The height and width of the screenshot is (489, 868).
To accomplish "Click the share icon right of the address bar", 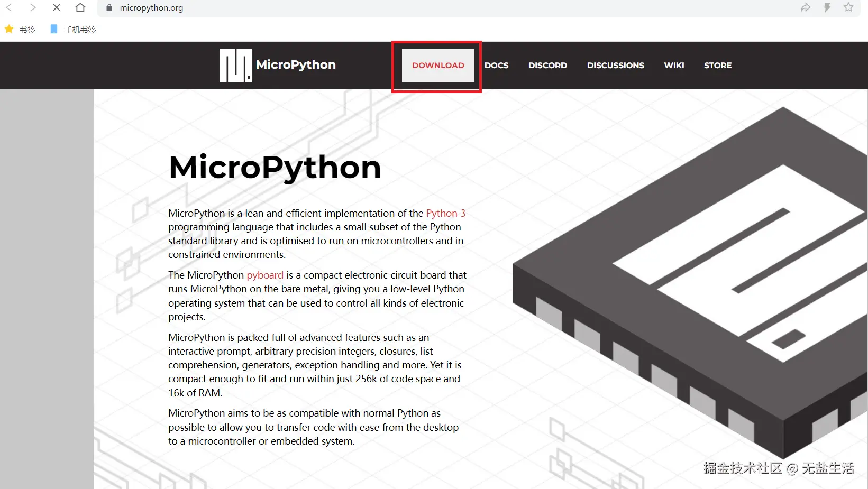I will click(806, 7).
